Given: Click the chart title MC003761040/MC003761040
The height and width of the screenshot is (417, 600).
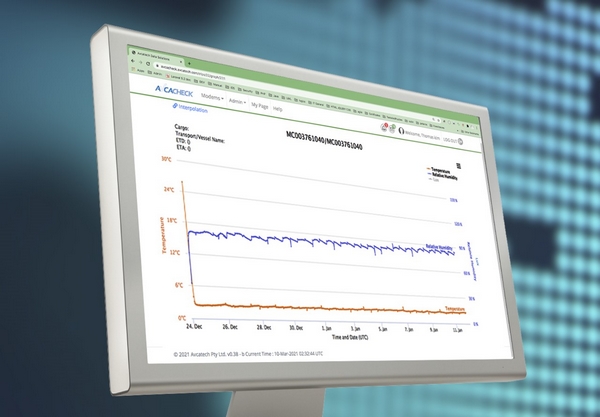Looking at the screenshot, I should [x=324, y=140].
